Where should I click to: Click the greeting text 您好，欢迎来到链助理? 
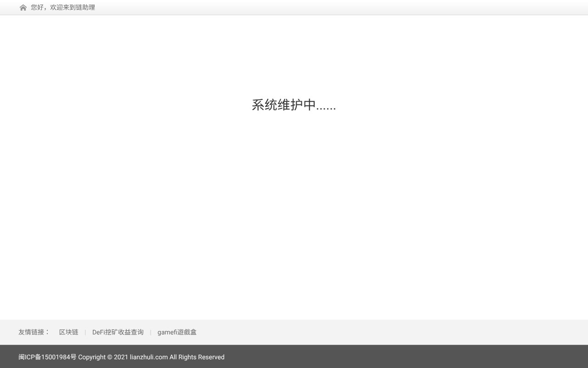point(62,7)
